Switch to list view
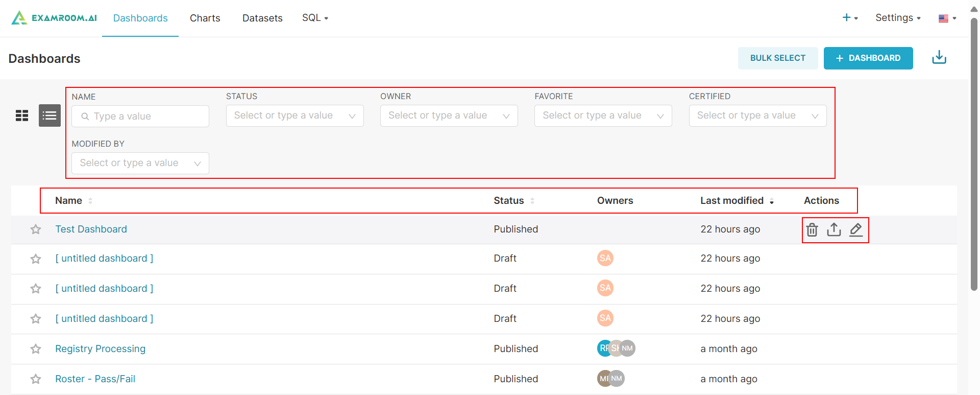This screenshot has height=395, width=980. [50, 115]
